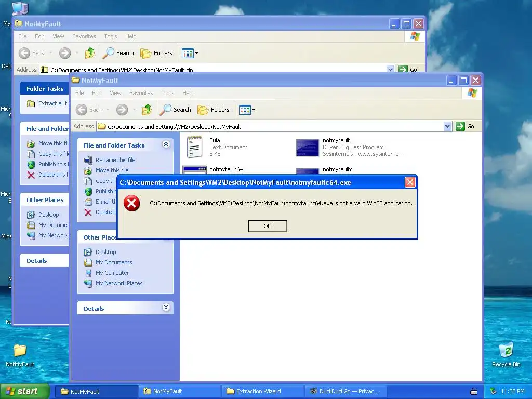532x399 pixels.
Task: Open Tools menu in front NotMyFault window
Action: point(168,93)
